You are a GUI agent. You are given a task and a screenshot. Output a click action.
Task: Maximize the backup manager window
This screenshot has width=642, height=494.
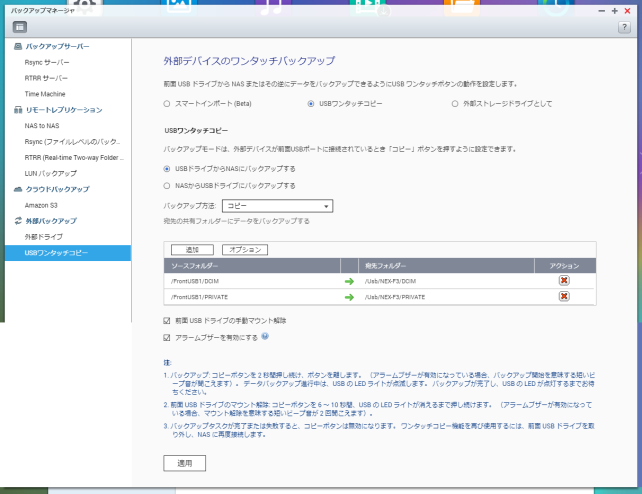[614, 11]
